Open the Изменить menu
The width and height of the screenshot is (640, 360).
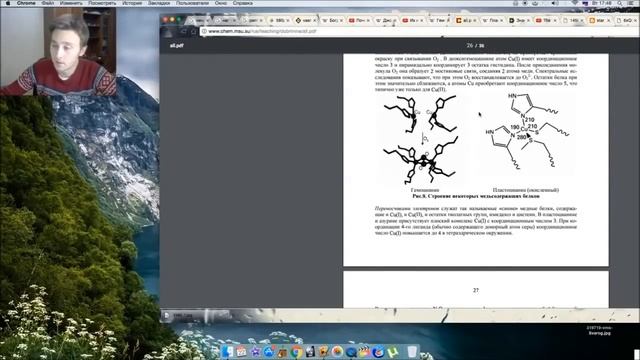click(x=71, y=3)
